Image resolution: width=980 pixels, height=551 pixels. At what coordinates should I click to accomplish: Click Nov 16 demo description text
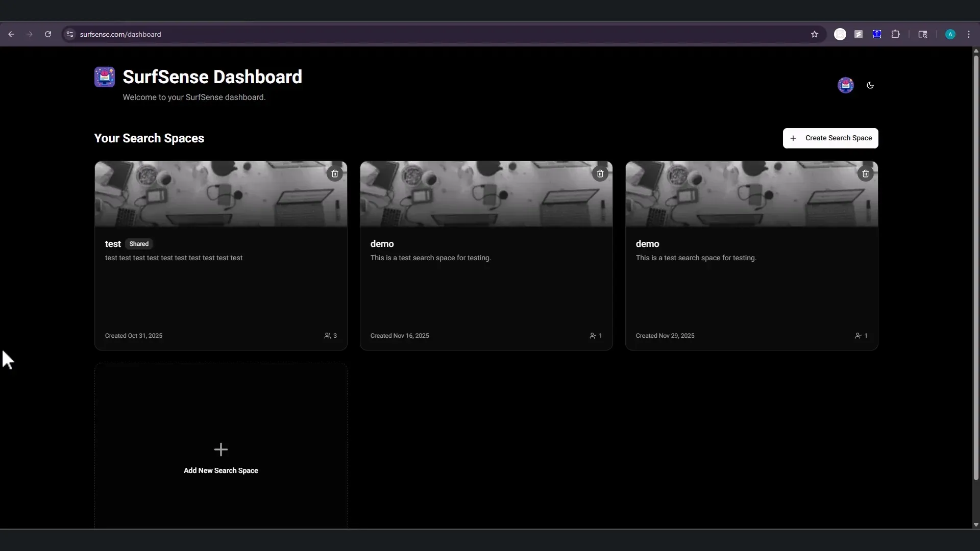click(431, 258)
